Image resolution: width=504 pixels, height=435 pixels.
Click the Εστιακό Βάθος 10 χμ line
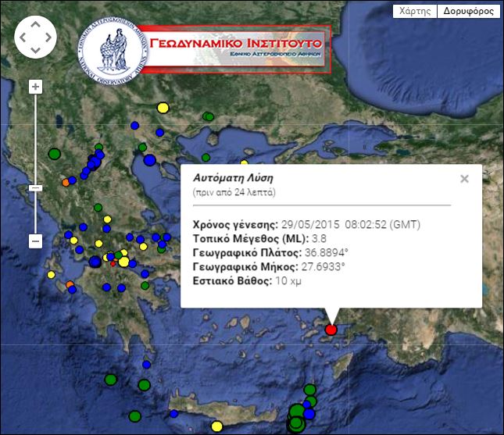point(247,281)
